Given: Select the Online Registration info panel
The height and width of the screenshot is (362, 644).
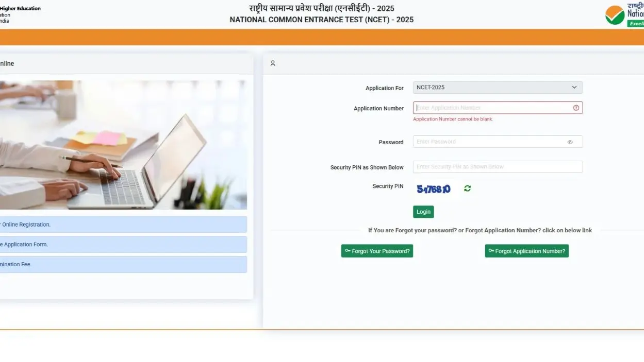Looking at the screenshot, I should [124, 224].
